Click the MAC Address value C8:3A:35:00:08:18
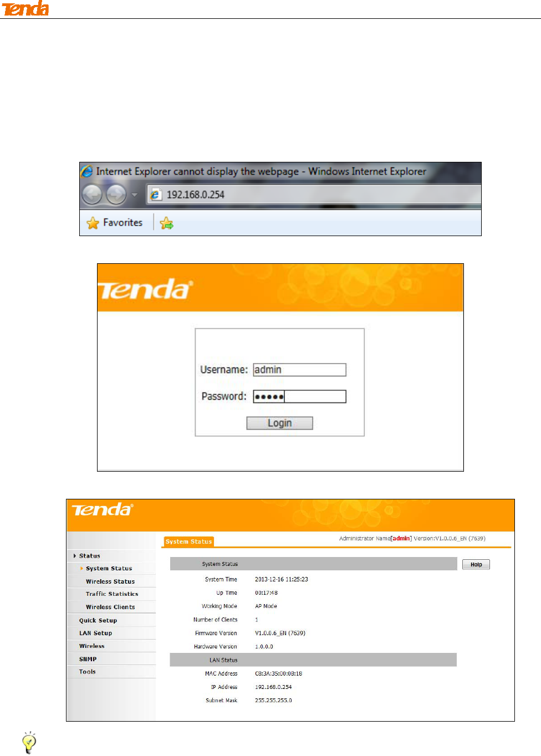Screen dimensions: 541x756 tap(278, 673)
